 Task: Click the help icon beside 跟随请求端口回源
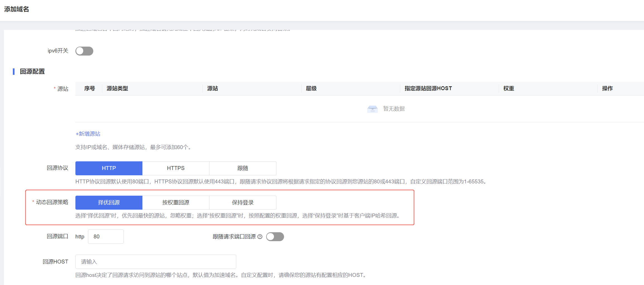tap(260, 237)
